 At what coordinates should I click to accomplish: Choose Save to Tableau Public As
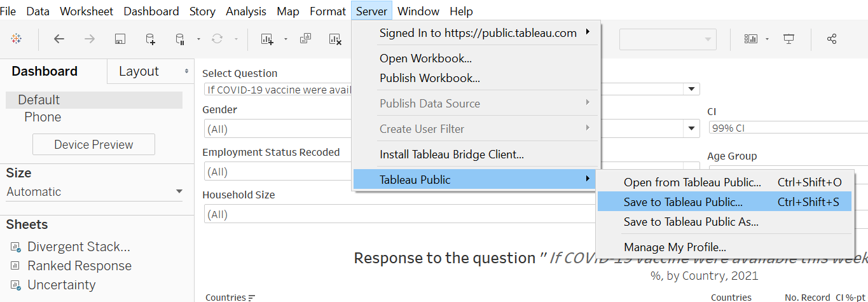pos(691,222)
